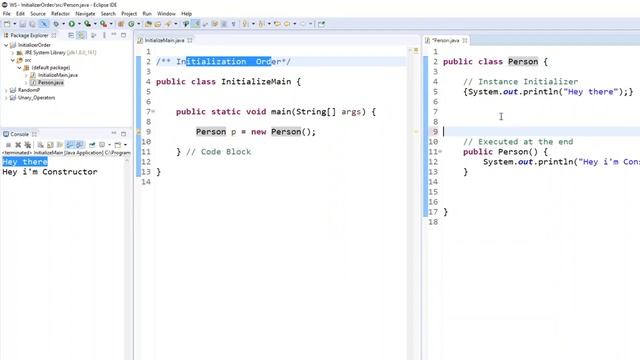The image size is (640, 360).
Task: Toggle Mark Occurrences in the main toolbar
Action: coord(196,24)
